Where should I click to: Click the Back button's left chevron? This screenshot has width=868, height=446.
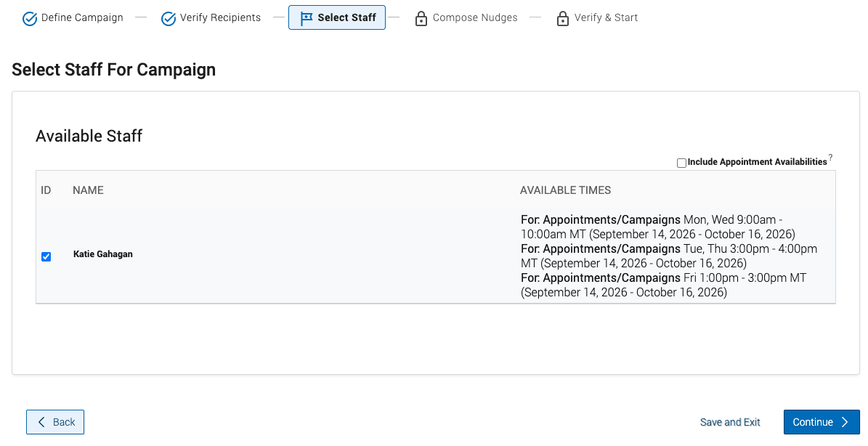point(41,422)
